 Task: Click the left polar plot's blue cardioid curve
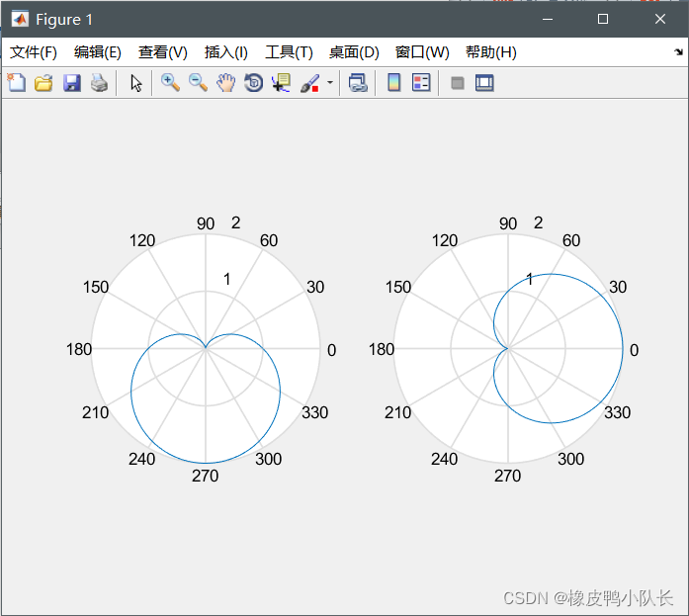206,463
